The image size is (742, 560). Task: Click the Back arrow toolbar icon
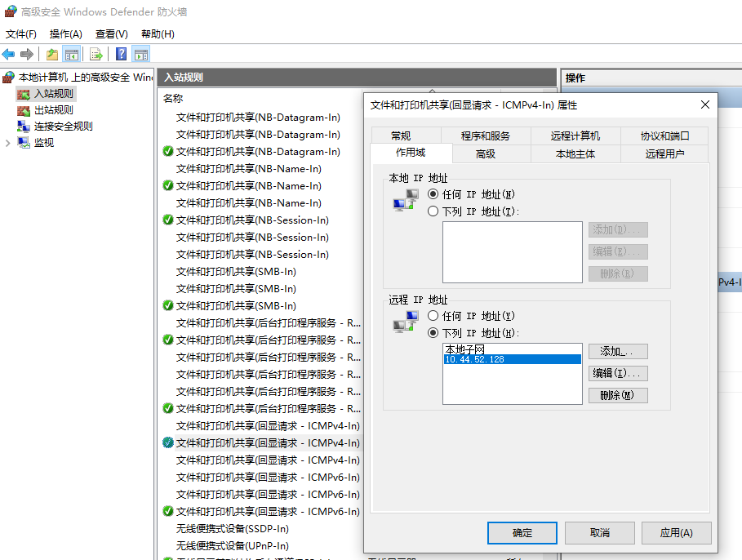coord(8,55)
